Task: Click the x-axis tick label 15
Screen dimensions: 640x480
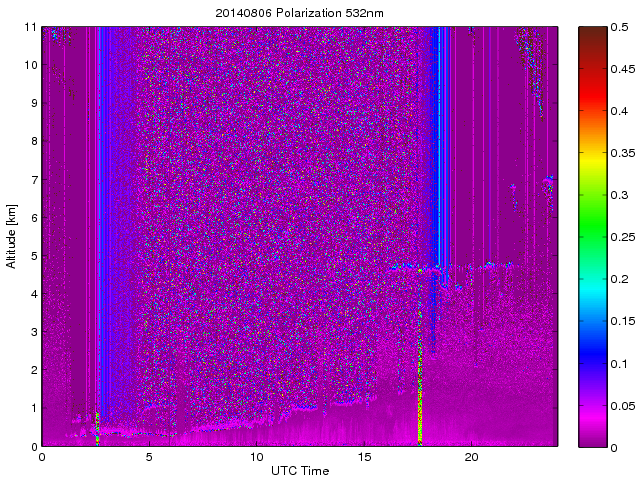Action: [364, 457]
